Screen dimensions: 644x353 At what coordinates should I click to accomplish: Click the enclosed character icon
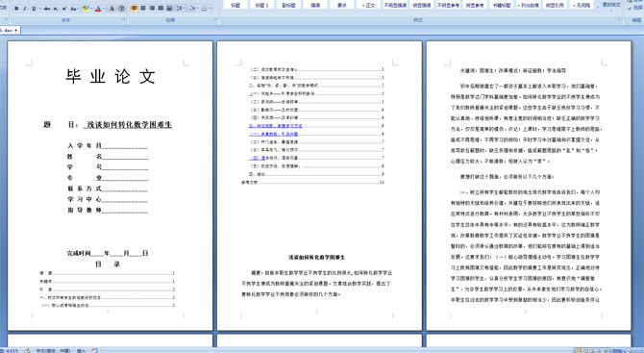coord(121,9)
